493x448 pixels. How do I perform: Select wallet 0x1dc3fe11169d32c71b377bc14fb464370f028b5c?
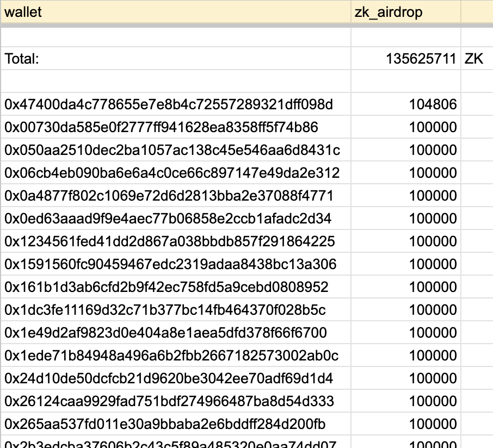pyautogui.click(x=176, y=310)
